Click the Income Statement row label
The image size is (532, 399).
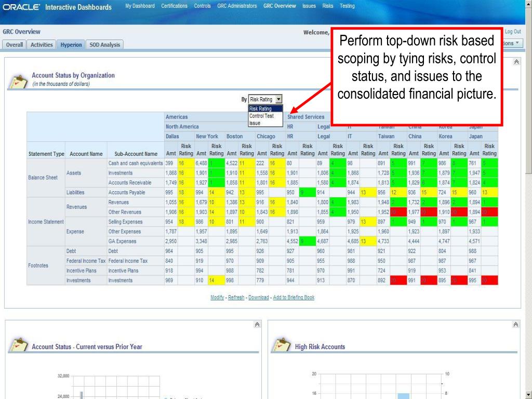click(x=46, y=221)
